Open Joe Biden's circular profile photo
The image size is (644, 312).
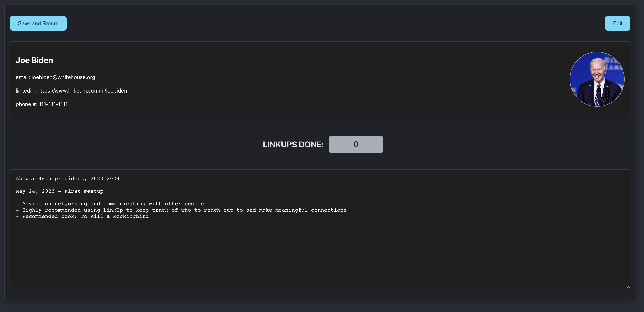pyautogui.click(x=597, y=79)
